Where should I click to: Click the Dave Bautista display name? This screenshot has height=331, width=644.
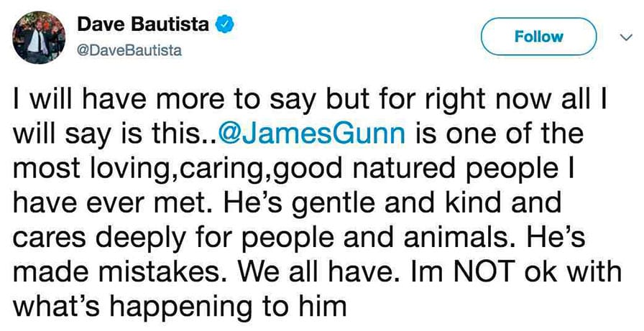pos(143,24)
